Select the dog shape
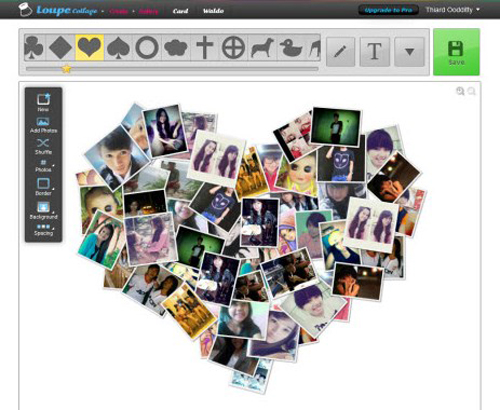The height and width of the screenshot is (410, 500). [x=262, y=48]
